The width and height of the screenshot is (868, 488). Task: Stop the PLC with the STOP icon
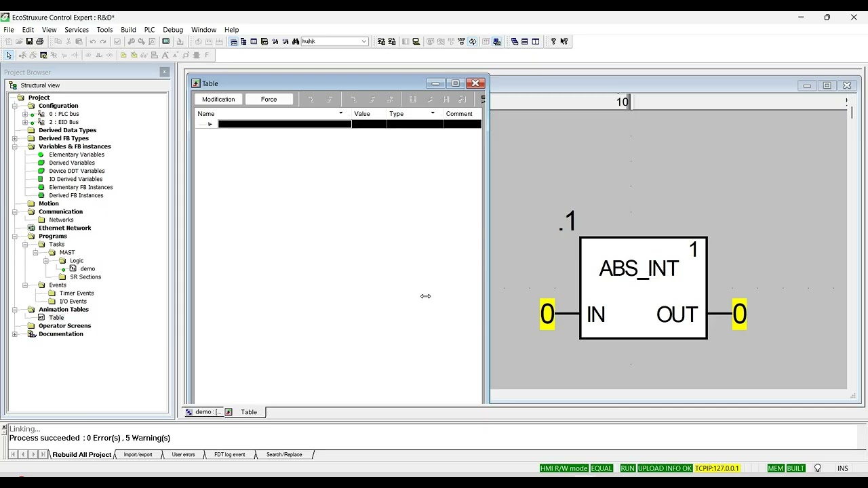(x=461, y=41)
